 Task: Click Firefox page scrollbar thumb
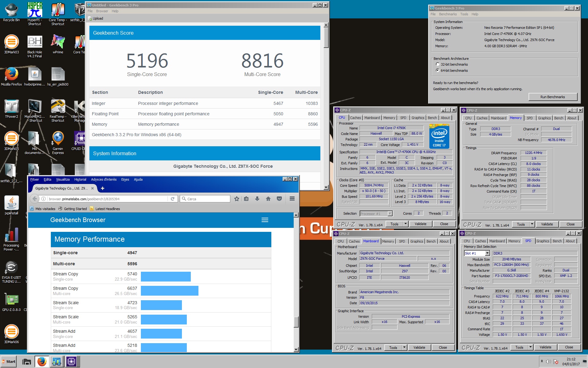tap(296, 322)
